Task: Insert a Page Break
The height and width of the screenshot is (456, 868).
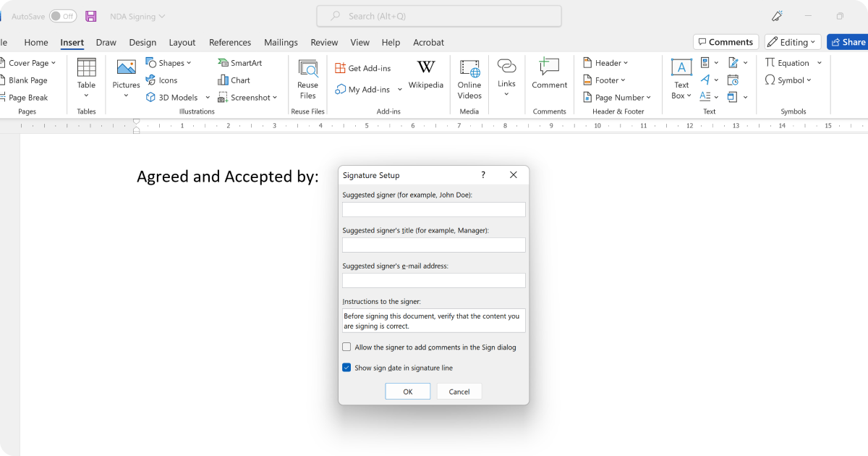Action: [x=25, y=98]
